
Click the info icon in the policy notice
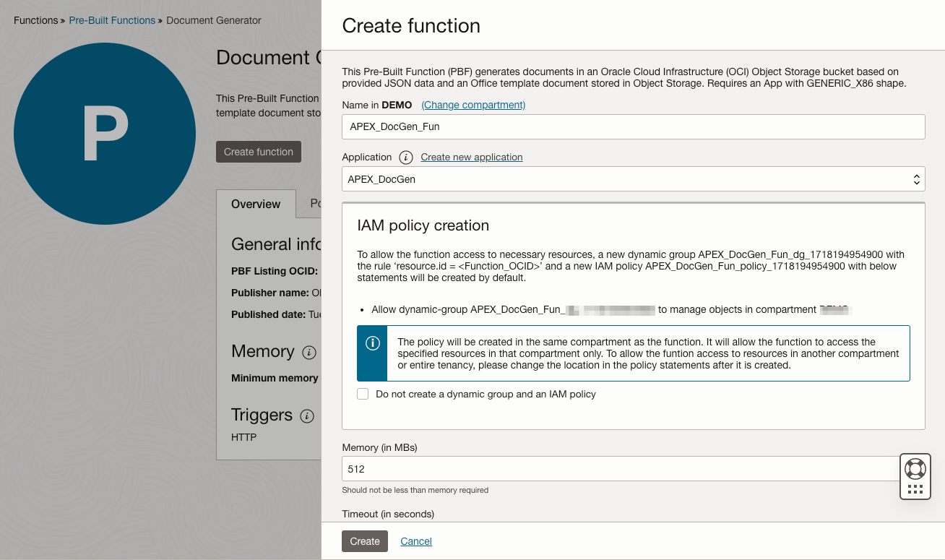pyautogui.click(x=373, y=343)
